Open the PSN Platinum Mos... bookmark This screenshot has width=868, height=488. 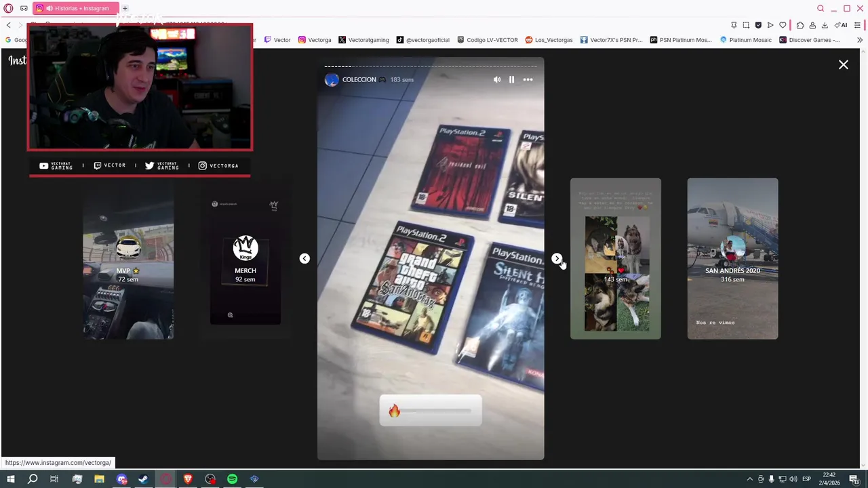(x=681, y=40)
